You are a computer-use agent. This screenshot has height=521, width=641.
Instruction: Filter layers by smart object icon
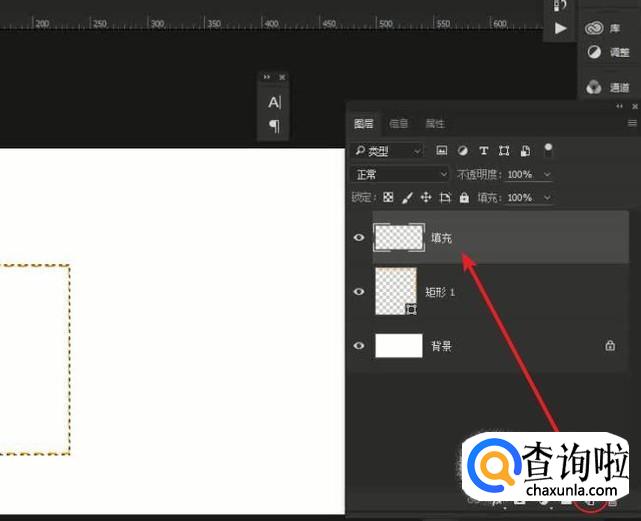(x=525, y=151)
